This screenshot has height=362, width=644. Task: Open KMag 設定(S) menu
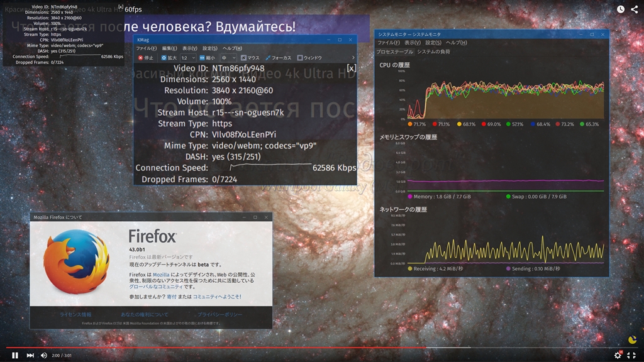pos(209,48)
